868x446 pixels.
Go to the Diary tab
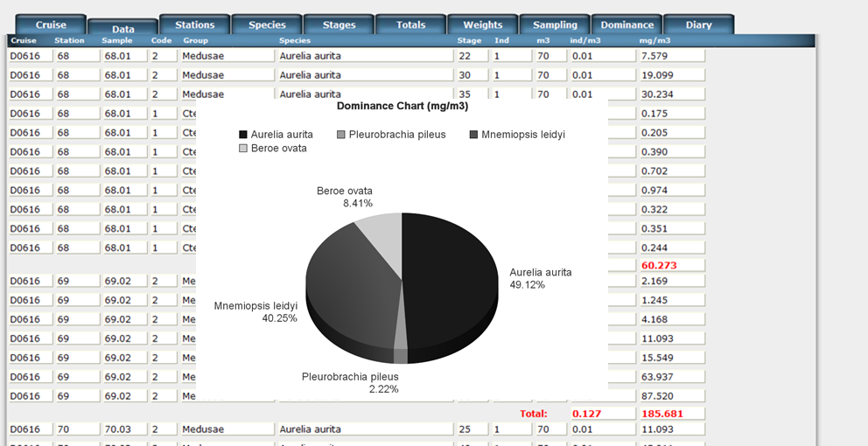click(698, 24)
